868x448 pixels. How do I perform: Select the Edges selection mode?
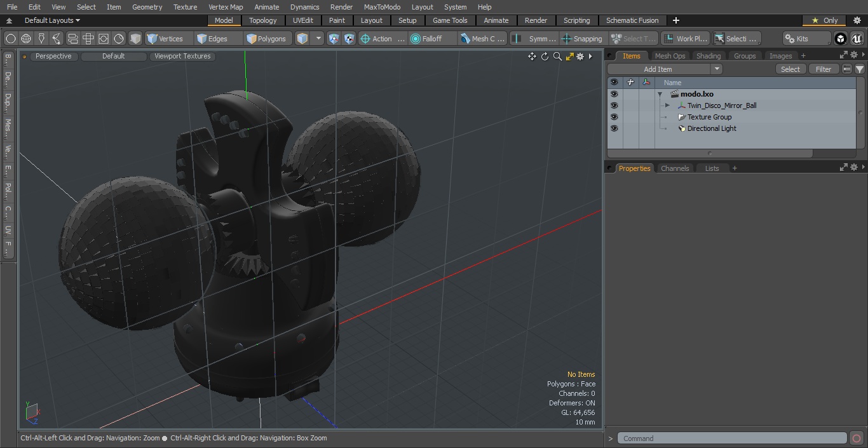point(212,39)
